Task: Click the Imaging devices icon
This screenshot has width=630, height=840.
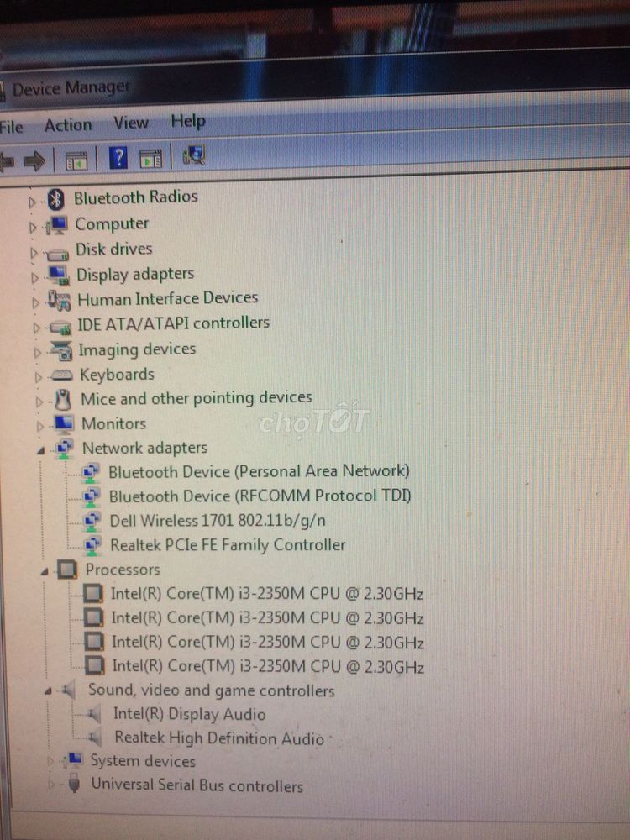Action: tap(61, 350)
